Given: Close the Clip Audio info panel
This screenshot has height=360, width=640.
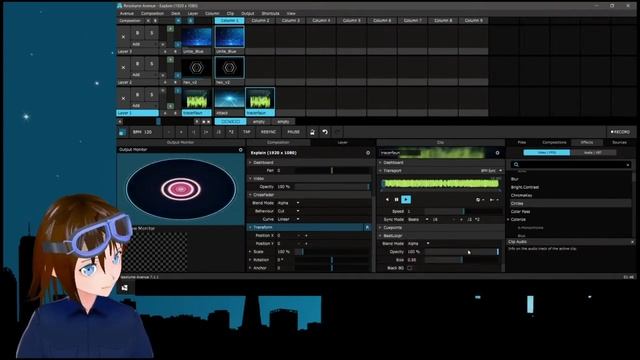Looking at the screenshot, I should [632, 242].
